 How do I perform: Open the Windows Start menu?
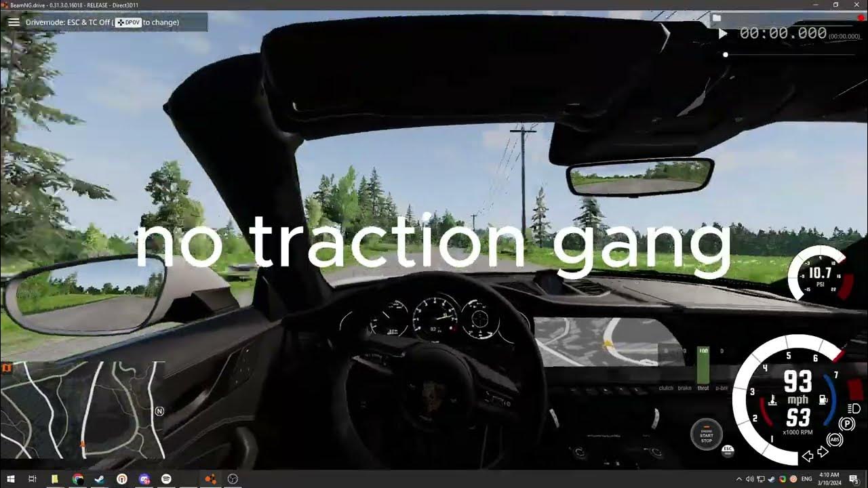(11, 479)
